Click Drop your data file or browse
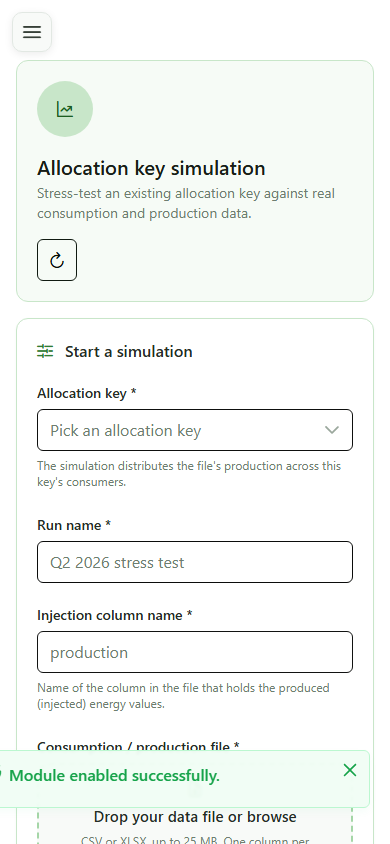This screenshot has height=844, width=390. 195,817
